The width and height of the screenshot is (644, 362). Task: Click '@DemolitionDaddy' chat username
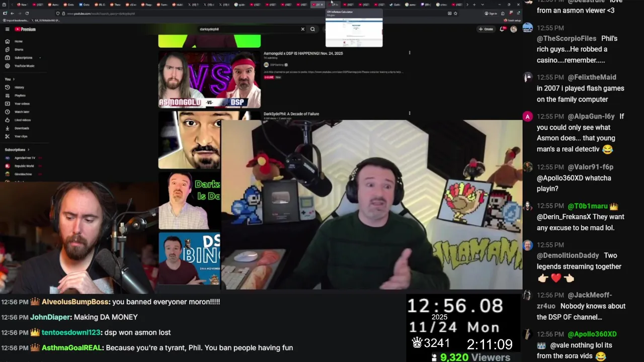tap(568, 255)
